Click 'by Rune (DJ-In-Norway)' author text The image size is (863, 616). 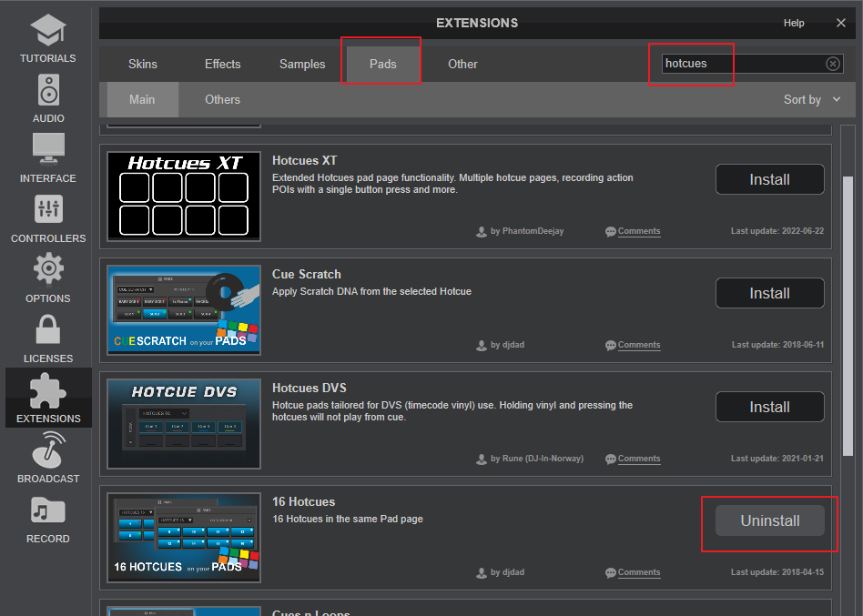click(x=536, y=459)
